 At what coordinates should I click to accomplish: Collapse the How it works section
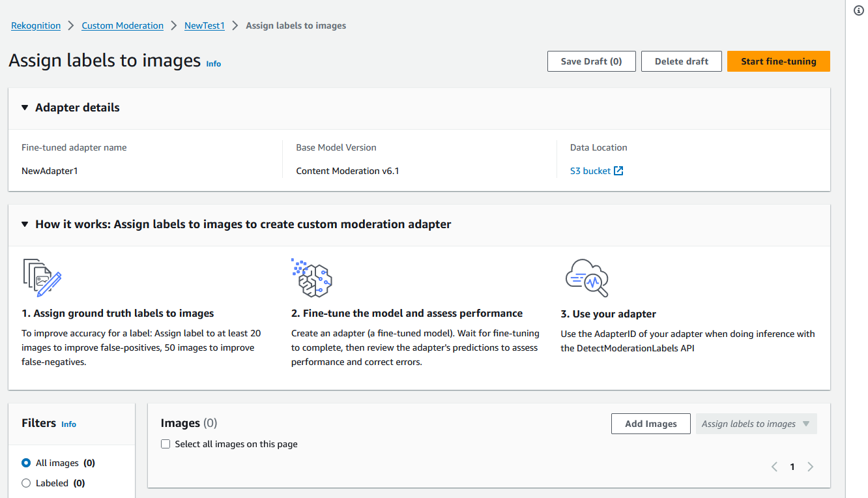coord(24,224)
